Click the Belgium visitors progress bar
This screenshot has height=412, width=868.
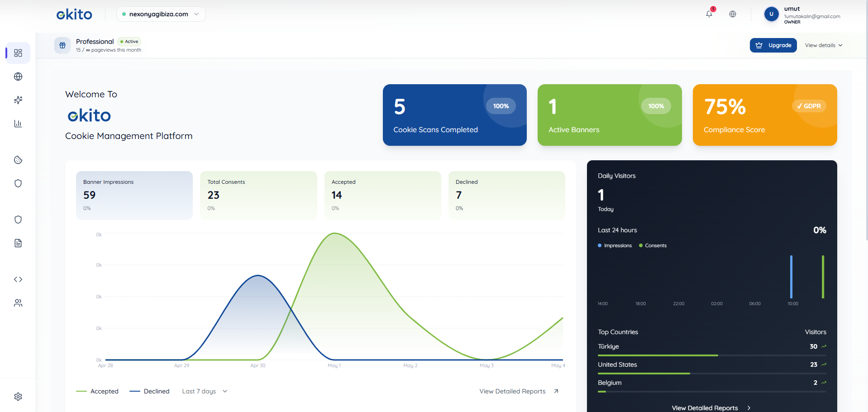pyautogui.click(x=712, y=392)
